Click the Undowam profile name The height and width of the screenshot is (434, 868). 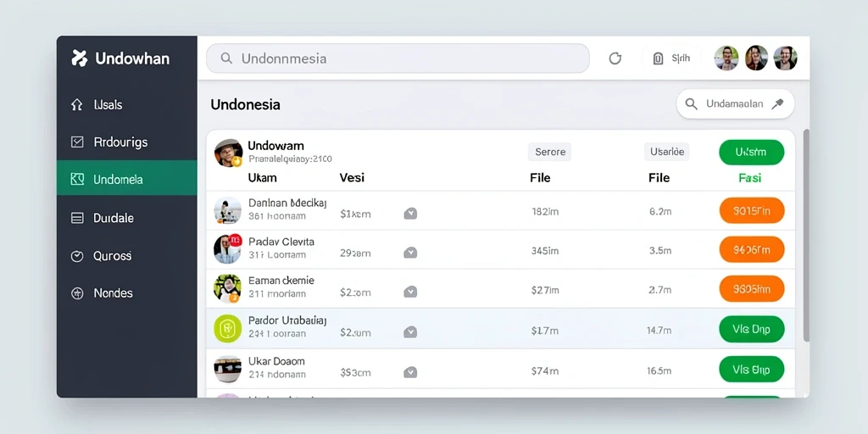coord(275,146)
